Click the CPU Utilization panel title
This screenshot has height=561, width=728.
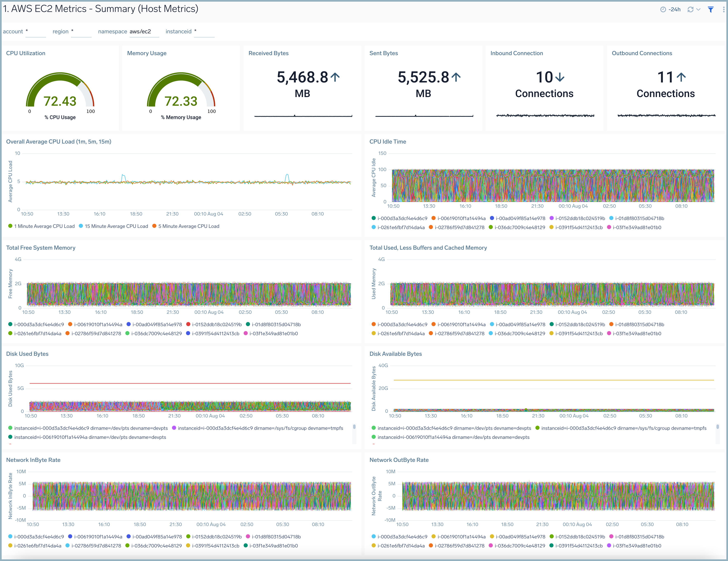point(26,53)
